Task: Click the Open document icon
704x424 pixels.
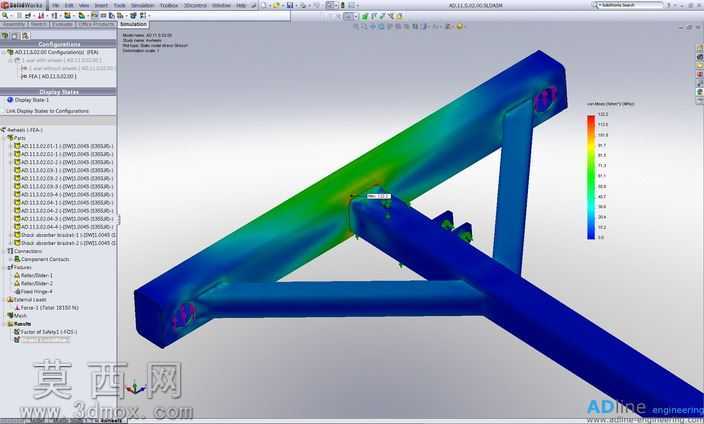Action: (x=277, y=5)
